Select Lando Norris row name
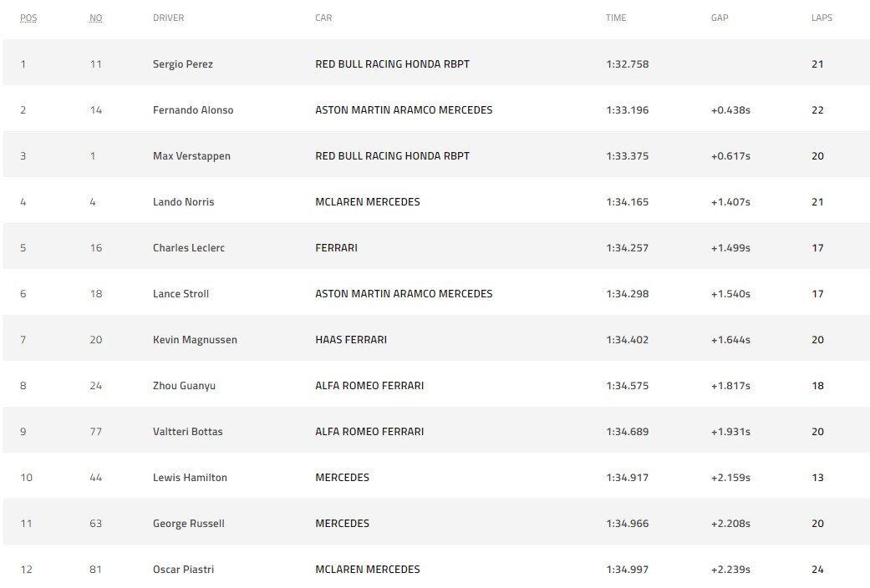 (x=183, y=202)
